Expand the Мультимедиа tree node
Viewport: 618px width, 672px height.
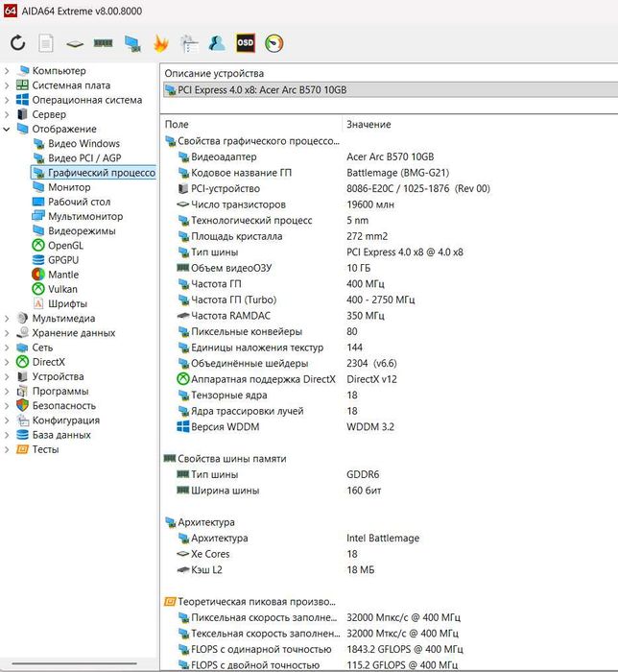pos(7,319)
